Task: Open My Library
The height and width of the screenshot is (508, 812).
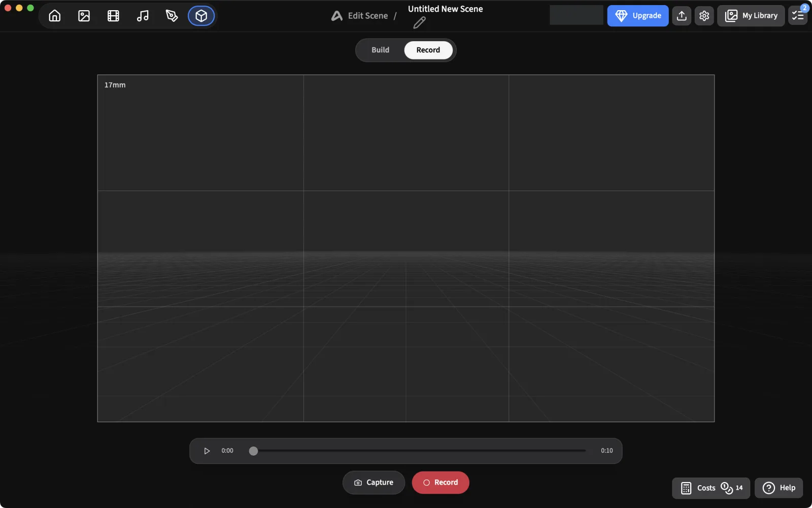Action: (751, 16)
